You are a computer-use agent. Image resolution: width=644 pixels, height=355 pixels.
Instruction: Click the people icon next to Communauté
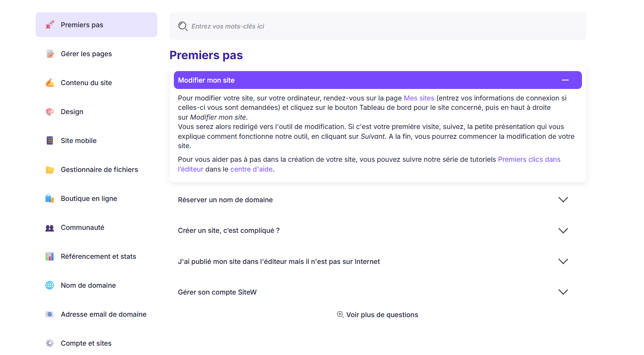(x=49, y=227)
